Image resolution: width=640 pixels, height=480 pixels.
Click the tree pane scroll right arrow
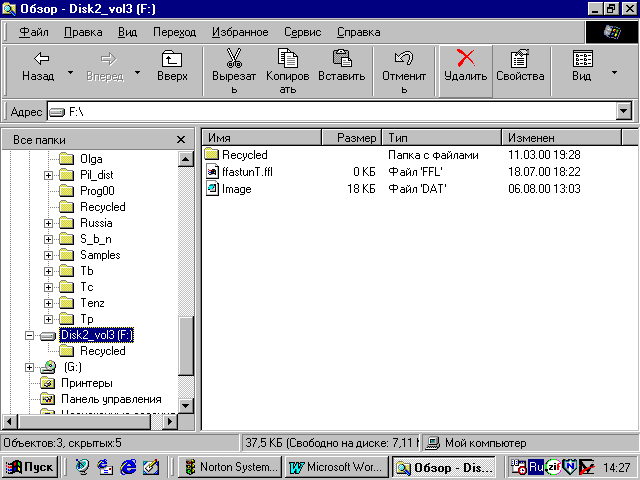click(170, 422)
